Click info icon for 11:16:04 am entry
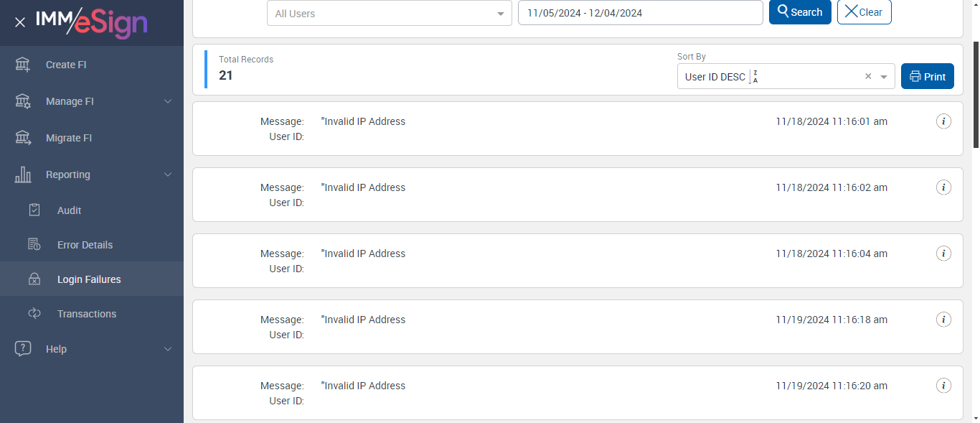980x423 pixels. point(944,254)
